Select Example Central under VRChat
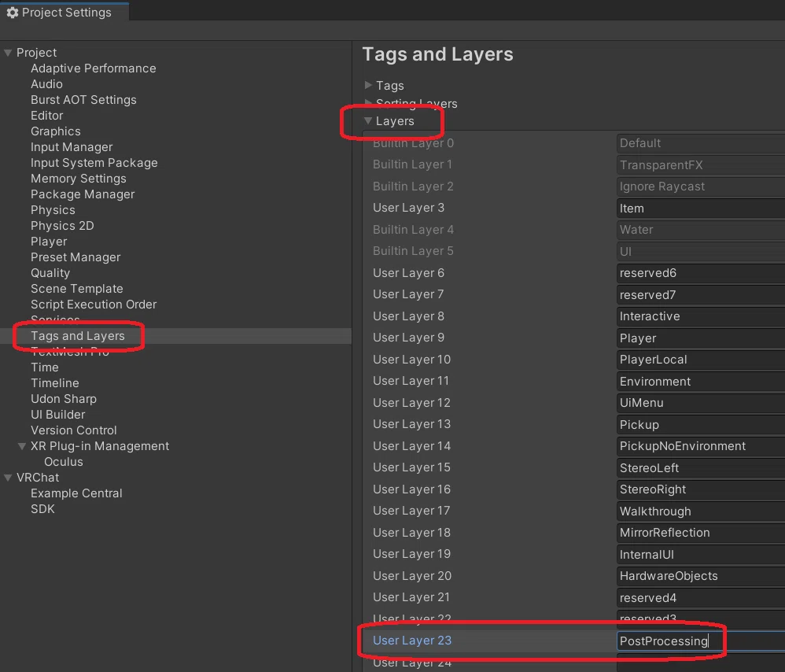The width and height of the screenshot is (785, 672). point(76,493)
